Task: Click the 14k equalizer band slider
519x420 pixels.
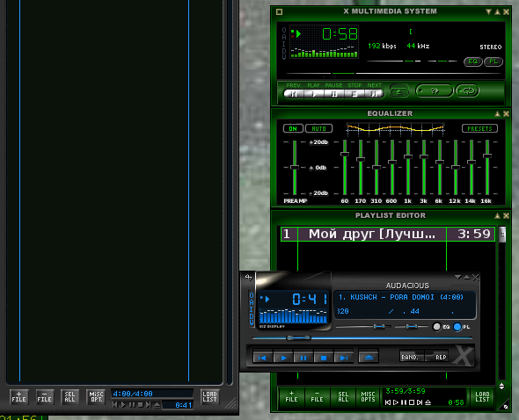Action: tap(471, 167)
